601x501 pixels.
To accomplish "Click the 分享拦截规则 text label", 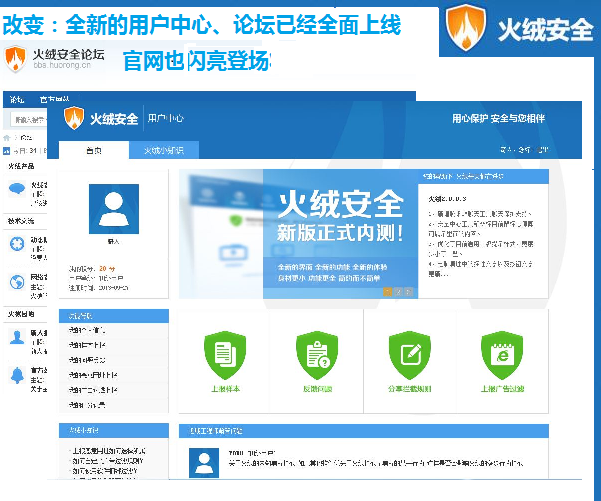I will [410, 389].
